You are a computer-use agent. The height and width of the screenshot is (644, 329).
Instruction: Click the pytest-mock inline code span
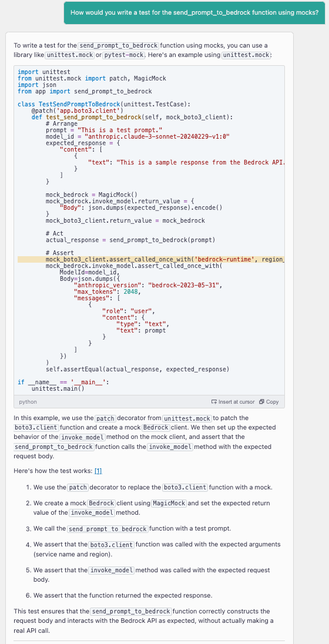tap(123, 55)
